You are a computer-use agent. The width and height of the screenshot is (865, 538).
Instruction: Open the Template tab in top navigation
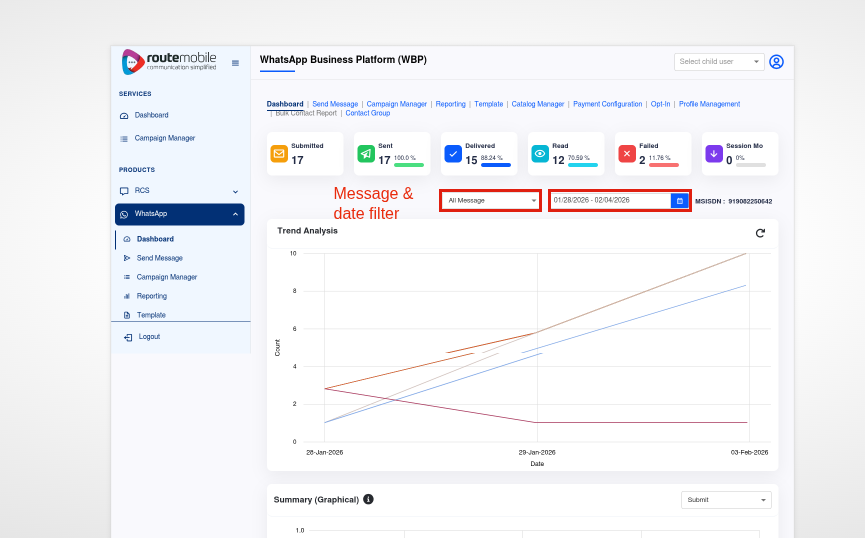[x=489, y=104]
